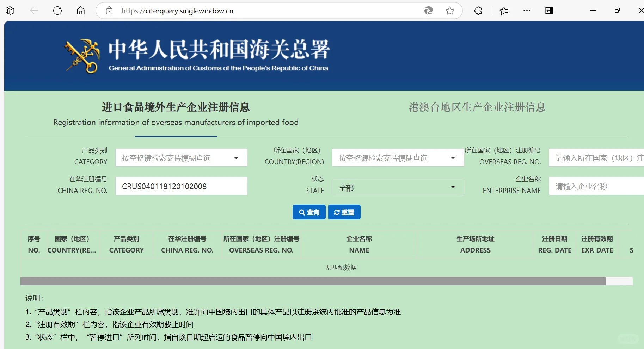Click the tab workspaces icon top-left
This screenshot has height=349, width=644.
(x=10, y=11)
